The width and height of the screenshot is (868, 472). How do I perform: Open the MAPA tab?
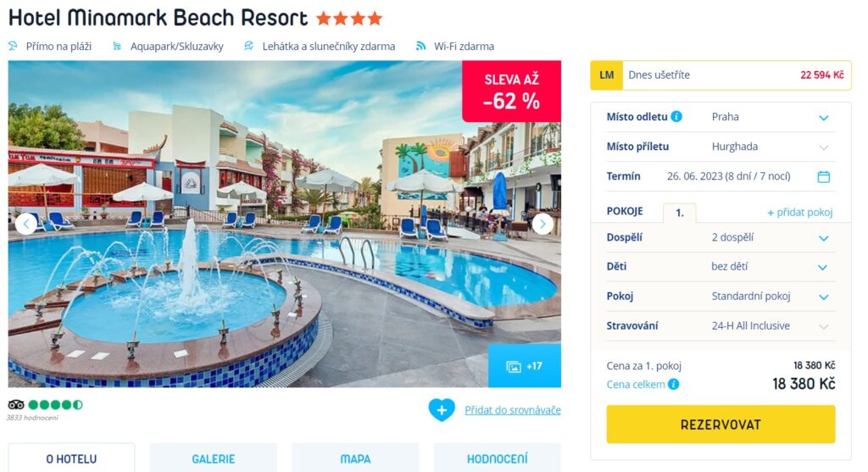(x=355, y=458)
